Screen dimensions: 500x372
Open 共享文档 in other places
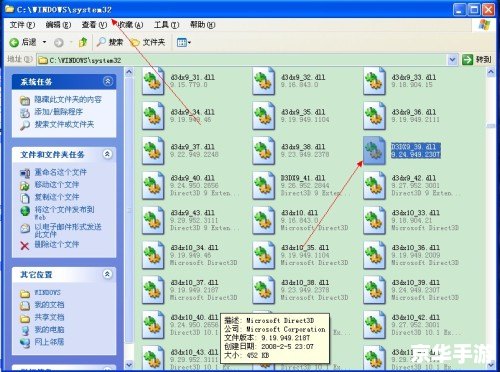coord(49,317)
